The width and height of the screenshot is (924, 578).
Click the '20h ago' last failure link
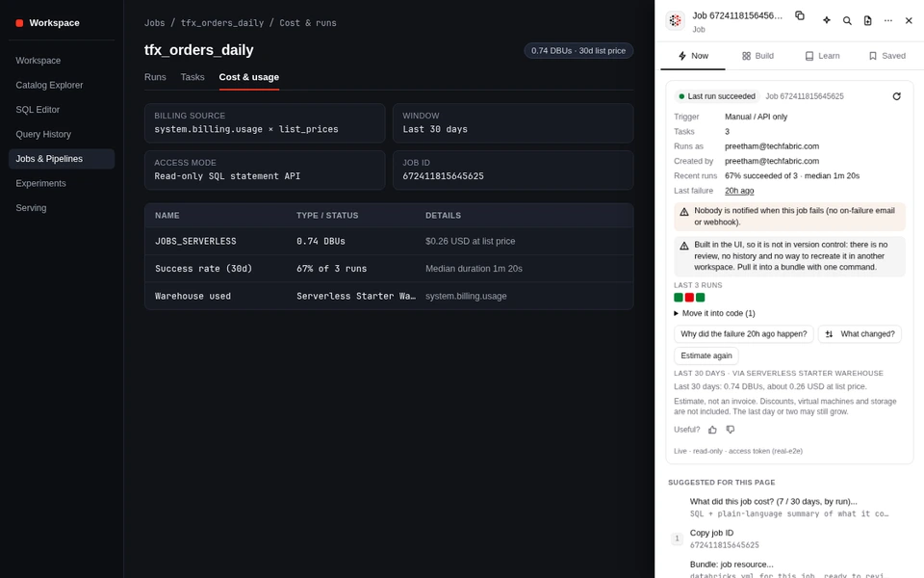(739, 191)
